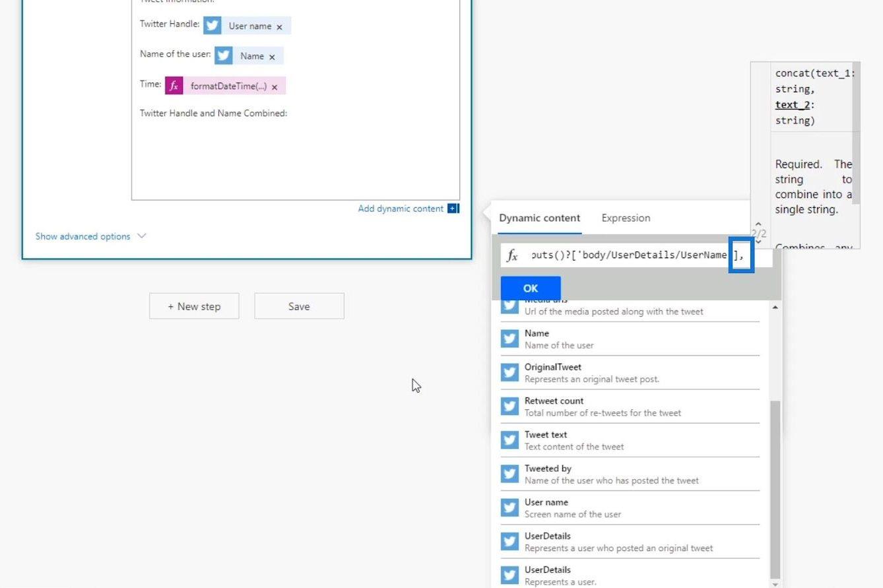Click the New step button

pos(194,306)
